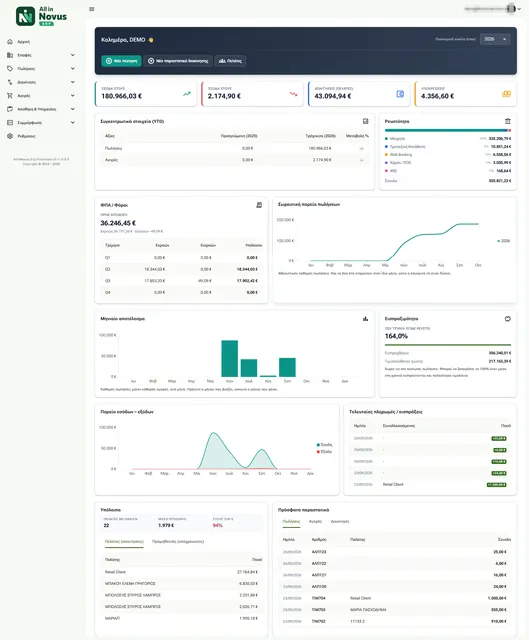Switch to Διακίνηση tab in Πρόσφατα παραστατικά
The image size is (529, 640).
[x=340, y=522]
